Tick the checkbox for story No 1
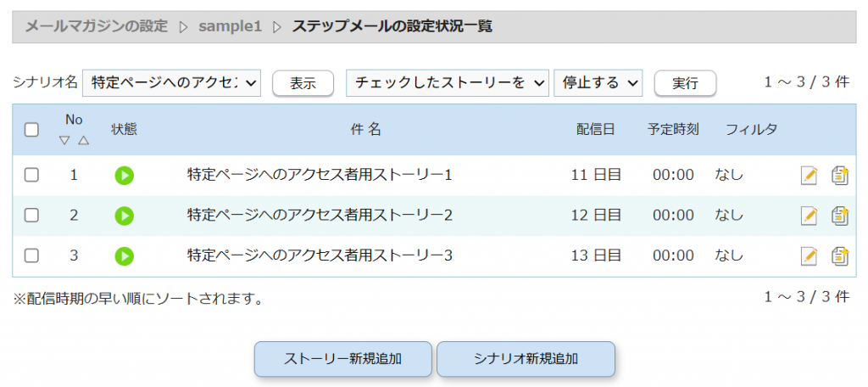 (31, 175)
